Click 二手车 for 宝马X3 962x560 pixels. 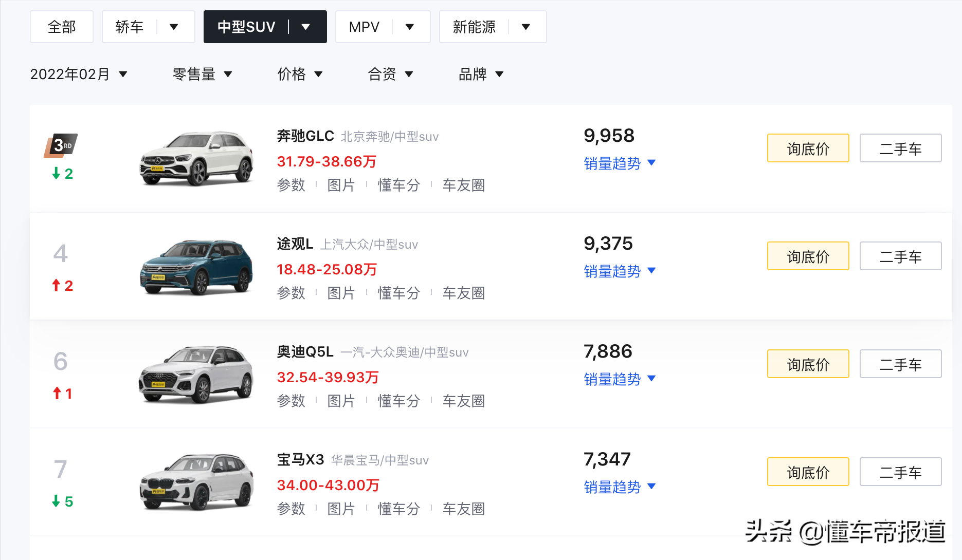(901, 472)
